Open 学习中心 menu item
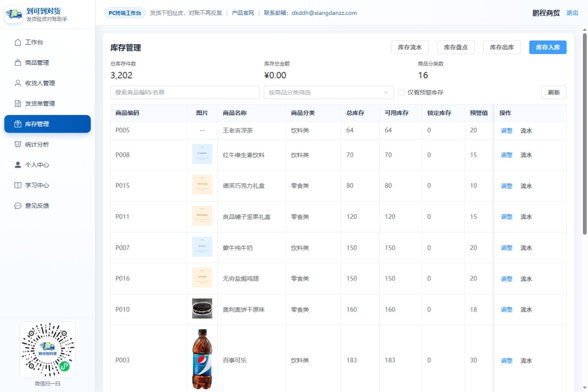This screenshot has height=392, width=588. click(48, 185)
